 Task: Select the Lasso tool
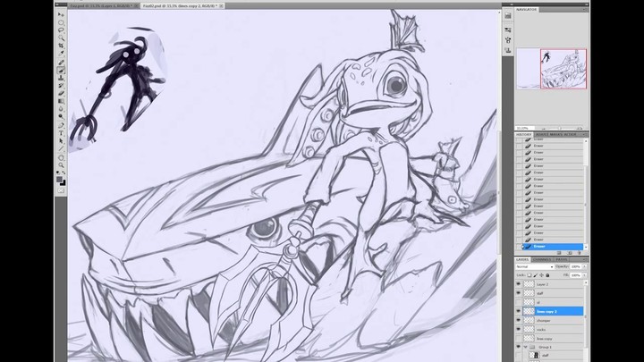(61, 30)
